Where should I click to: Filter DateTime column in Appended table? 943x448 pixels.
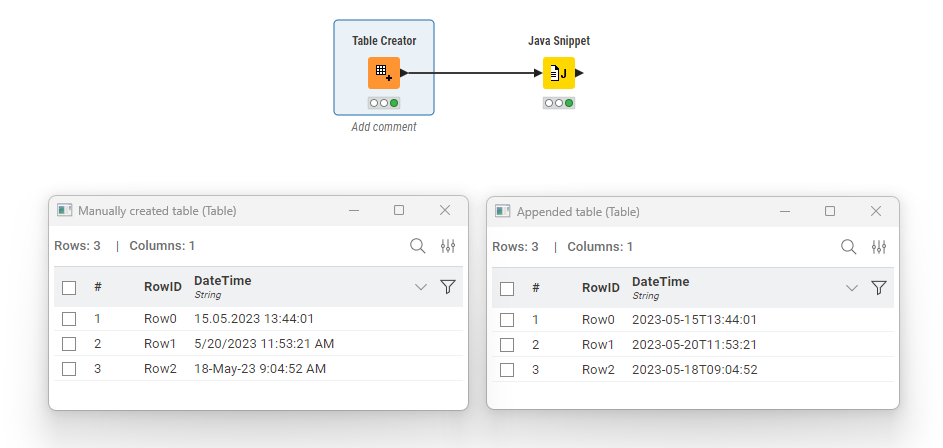point(879,287)
